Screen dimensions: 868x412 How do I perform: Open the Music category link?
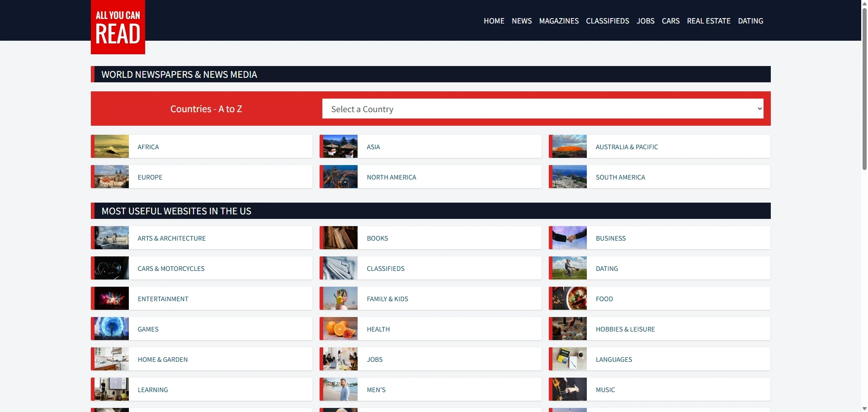(605, 390)
